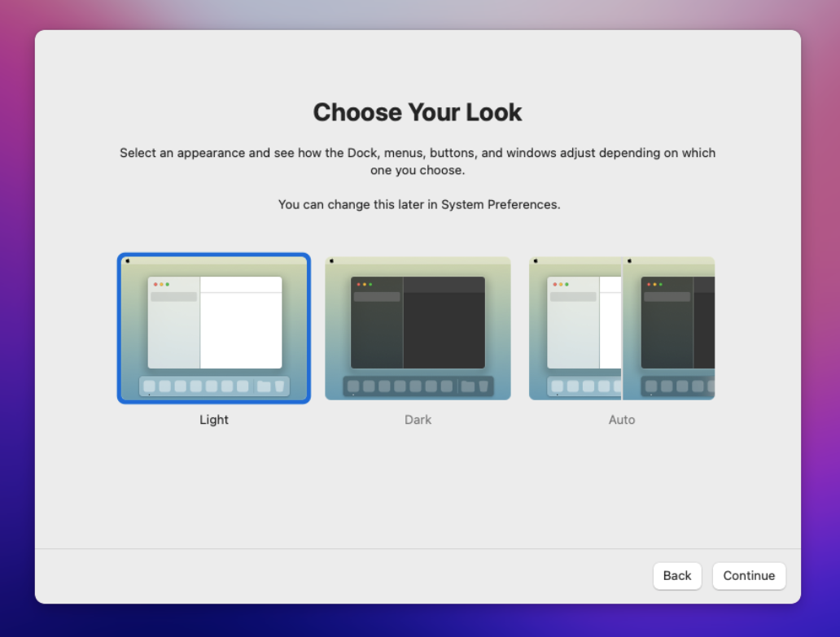Click the Light appearance preview thumbnail
The width and height of the screenshot is (840, 637).
[x=214, y=328]
